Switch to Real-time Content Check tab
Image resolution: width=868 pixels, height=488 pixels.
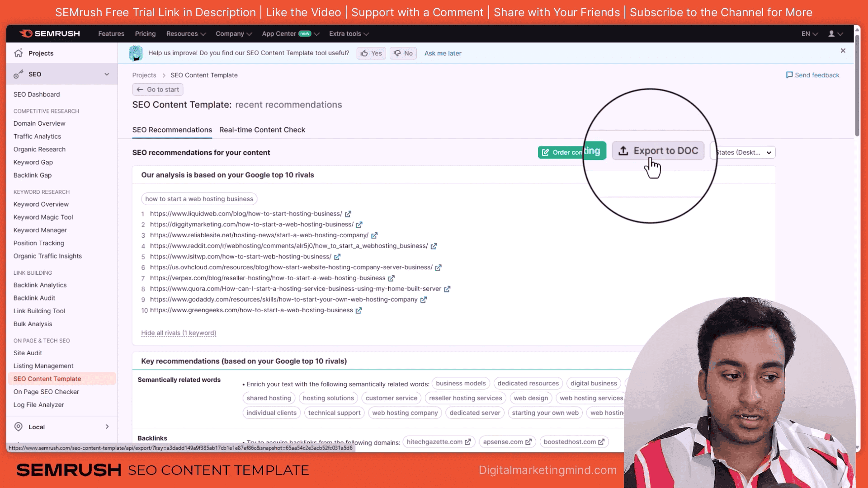262,129
